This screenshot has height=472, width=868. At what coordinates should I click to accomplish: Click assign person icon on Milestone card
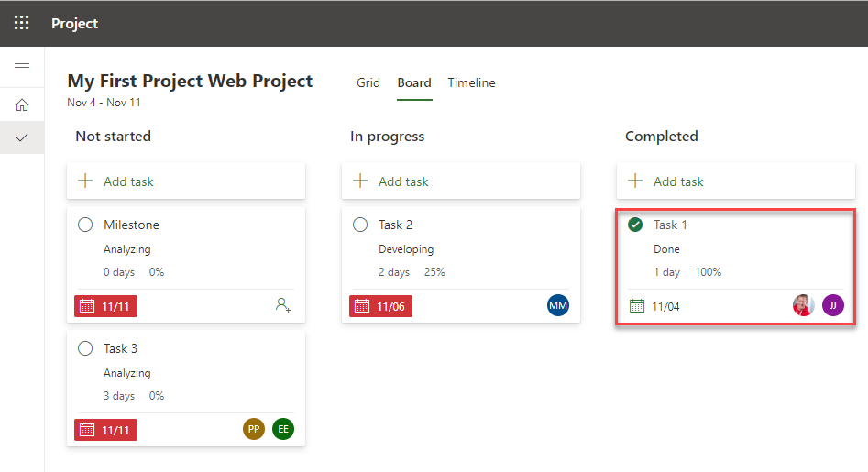(283, 305)
